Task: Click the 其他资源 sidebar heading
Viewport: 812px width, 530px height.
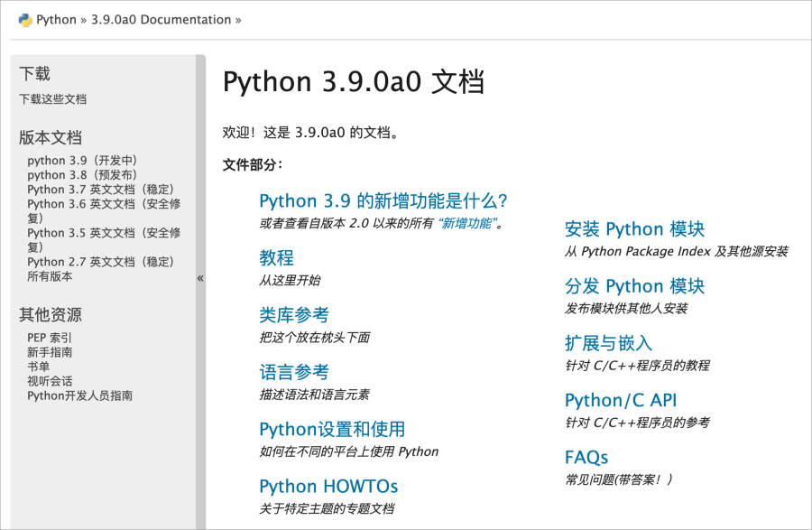Action: (51, 315)
